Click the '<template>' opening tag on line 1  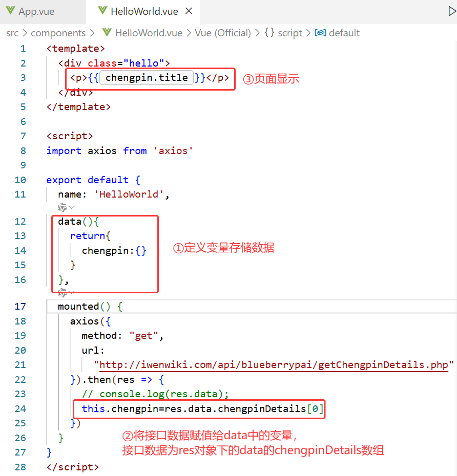point(76,49)
